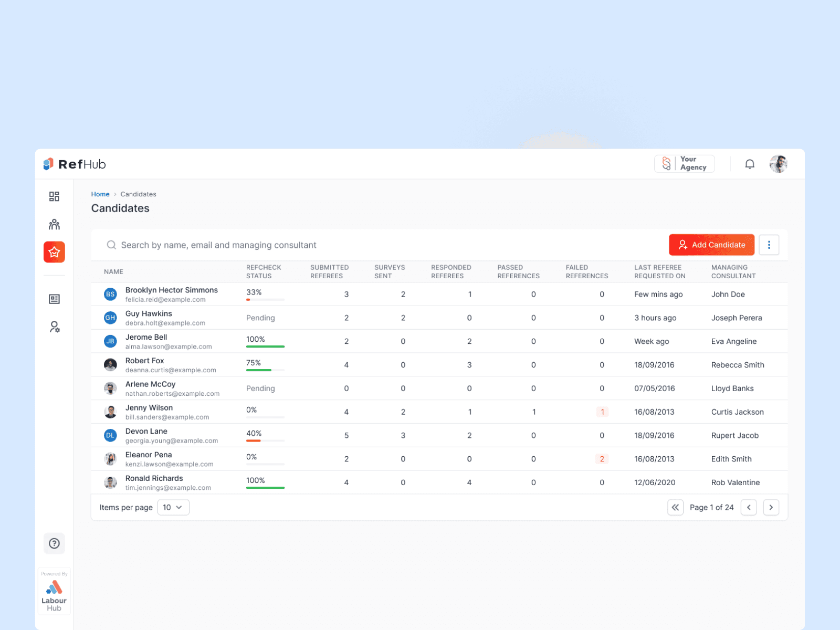Open the help question mark icon
The width and height of the screenshot is (840, 630).
54,543
